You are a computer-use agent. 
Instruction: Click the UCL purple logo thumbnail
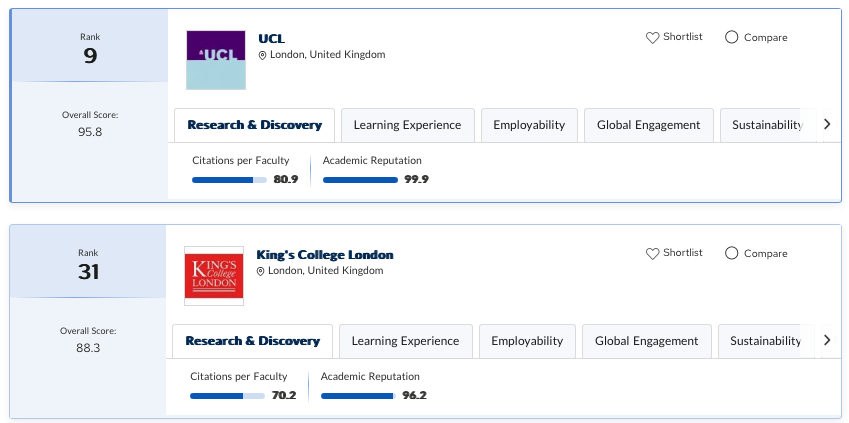point(216,60)
